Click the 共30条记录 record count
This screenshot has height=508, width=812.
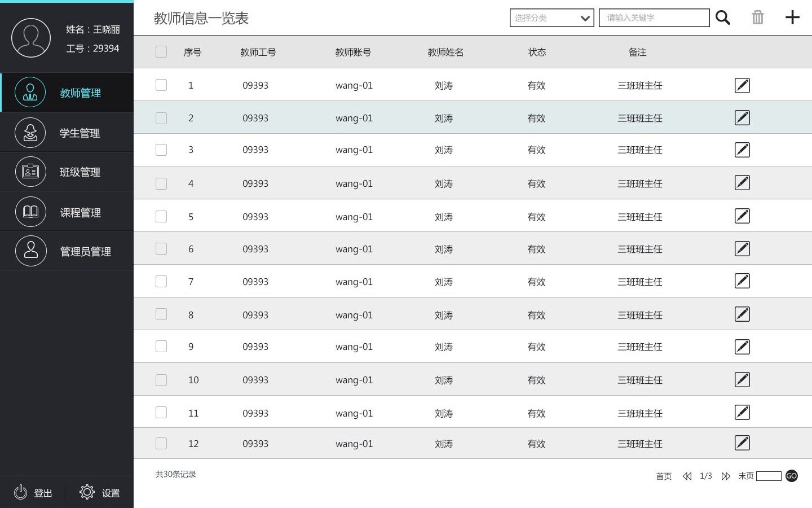pyautogui.click(x=176, y=474)
